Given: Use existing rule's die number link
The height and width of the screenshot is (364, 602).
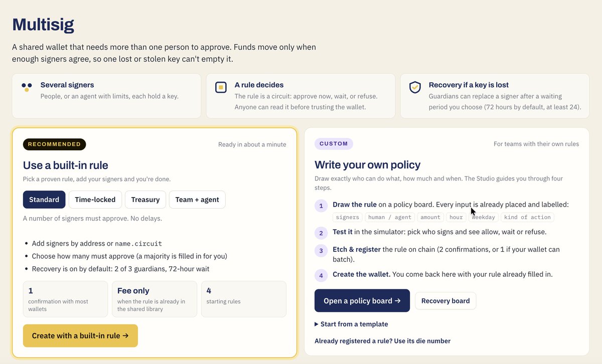Looking at the screenshot, I should click(x=382, y=341).
